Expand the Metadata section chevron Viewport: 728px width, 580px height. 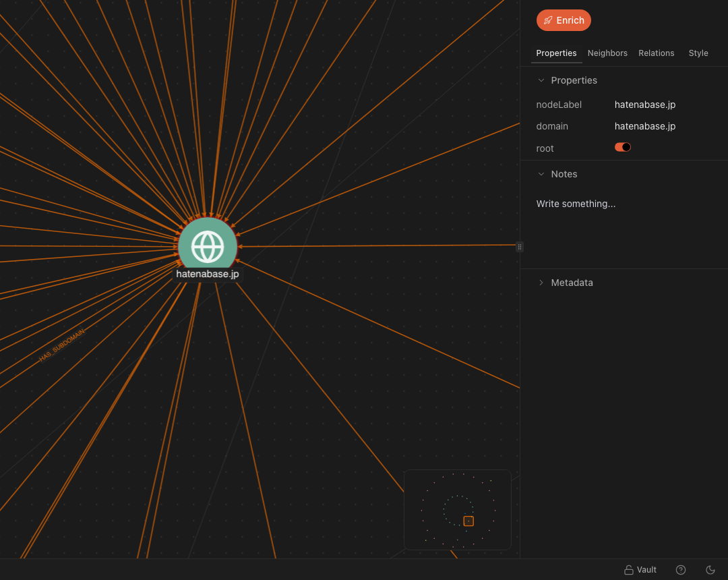click(541, 283)
